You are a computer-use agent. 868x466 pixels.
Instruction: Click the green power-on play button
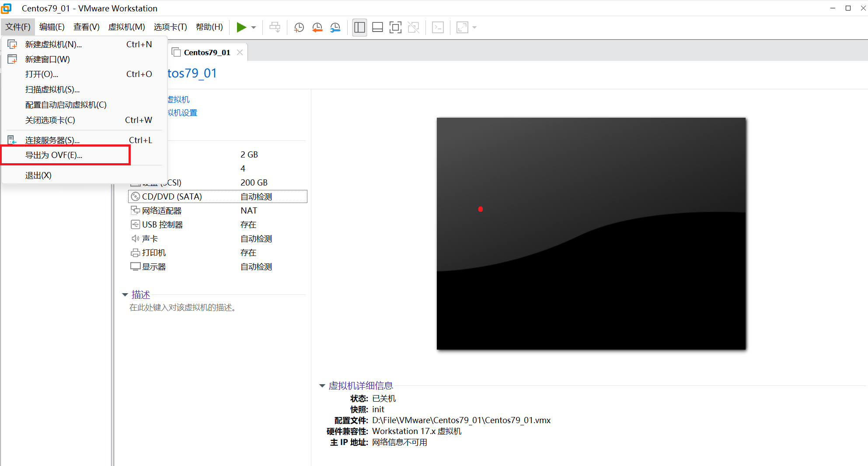pos(241,27)
